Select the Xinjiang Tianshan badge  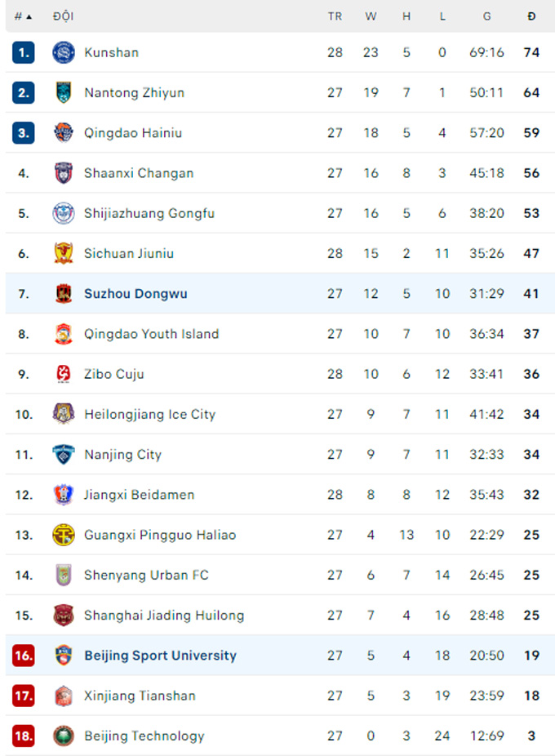(63, 696)
